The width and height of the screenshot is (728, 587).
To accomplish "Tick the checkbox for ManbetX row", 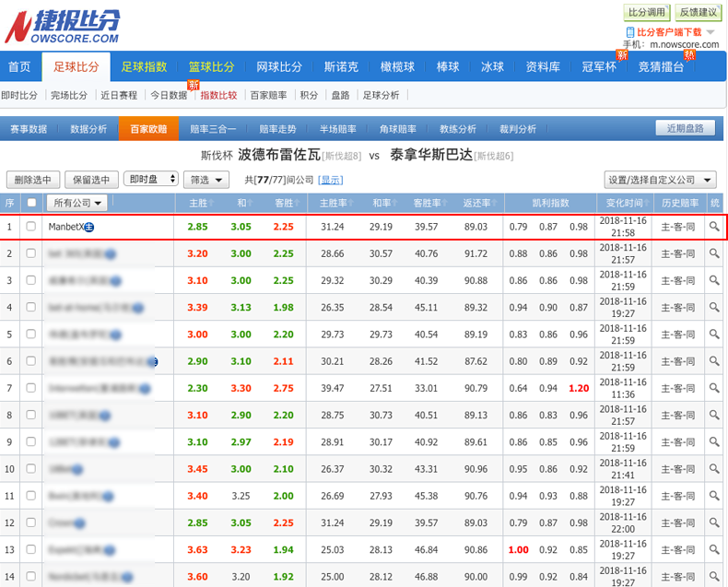I will click(31, 227).
